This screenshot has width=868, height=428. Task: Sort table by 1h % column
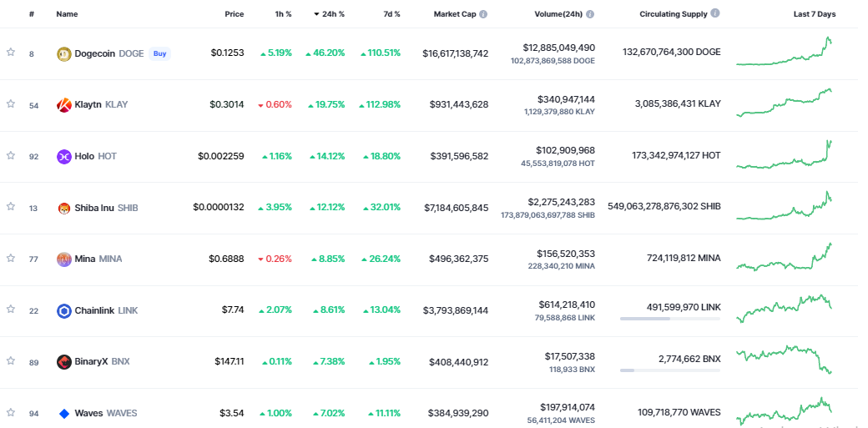(x=284, y=14)
